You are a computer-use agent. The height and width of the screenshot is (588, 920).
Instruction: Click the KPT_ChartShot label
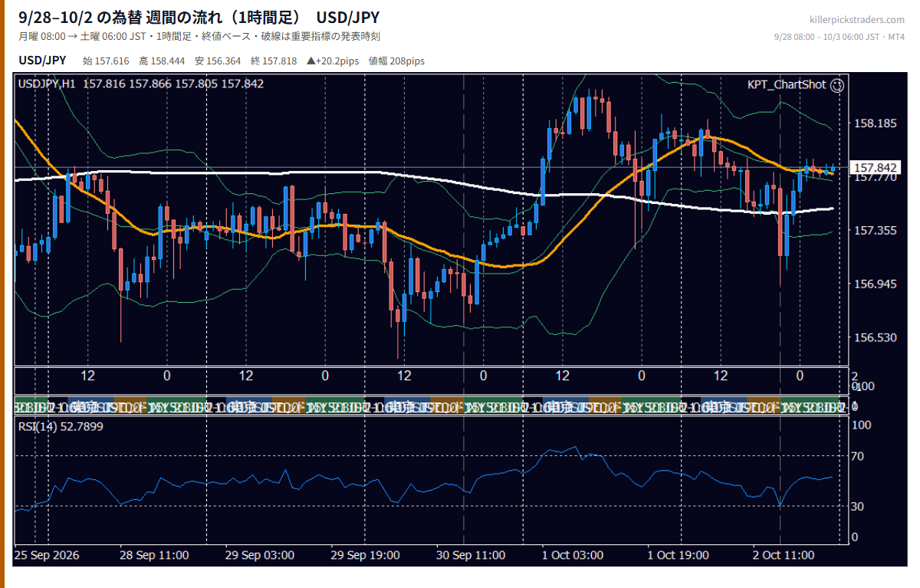click(x=787, y=85)
